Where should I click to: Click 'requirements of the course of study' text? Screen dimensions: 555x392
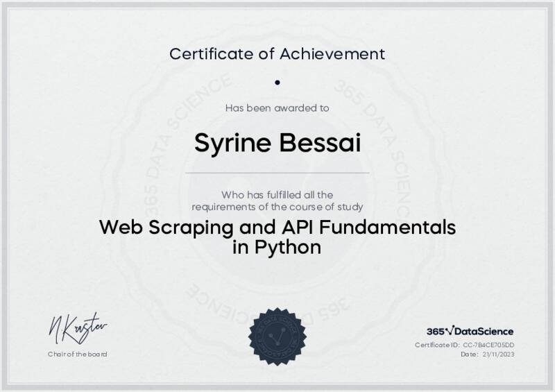(x=277, y=207)
